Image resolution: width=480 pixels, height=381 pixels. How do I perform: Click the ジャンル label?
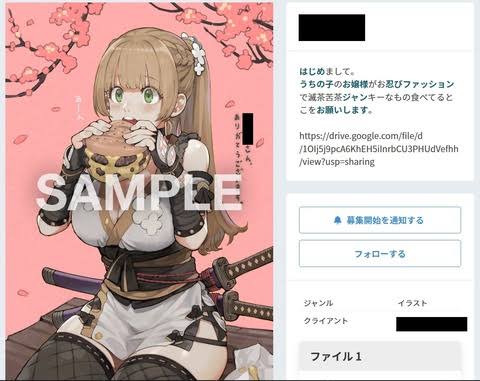click(x=318, y=303)
